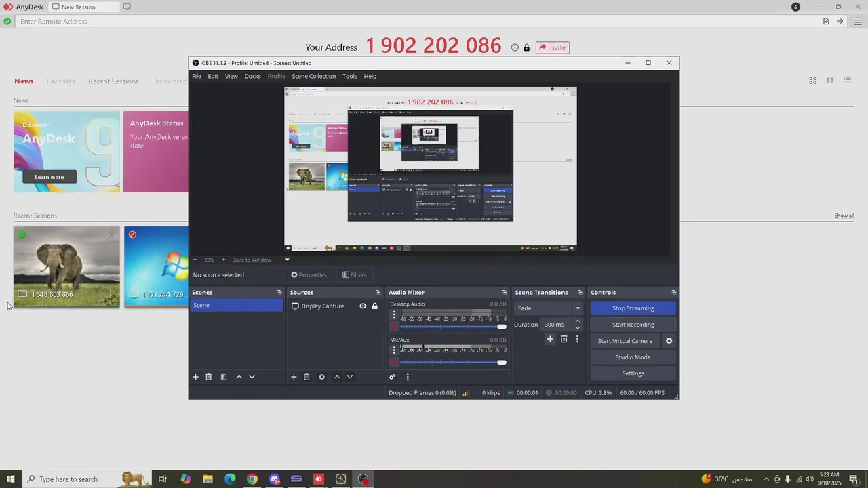
Task: Move source up arrow in Sources dock
Action: tap(337, 377)
